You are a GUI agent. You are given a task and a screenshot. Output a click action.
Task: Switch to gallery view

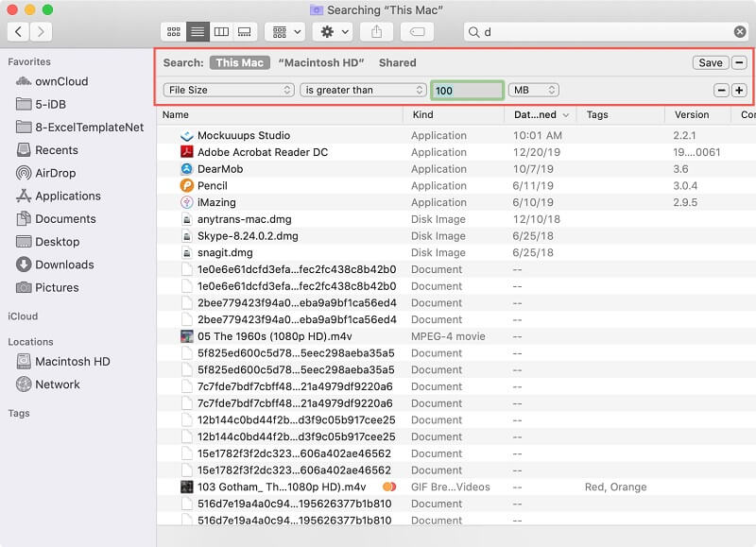point(245,32)
